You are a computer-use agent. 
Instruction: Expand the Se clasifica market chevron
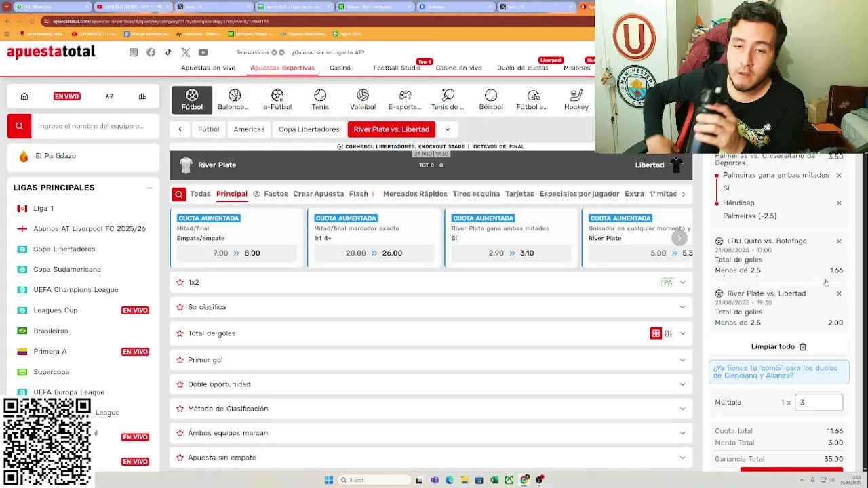[682, 307]
